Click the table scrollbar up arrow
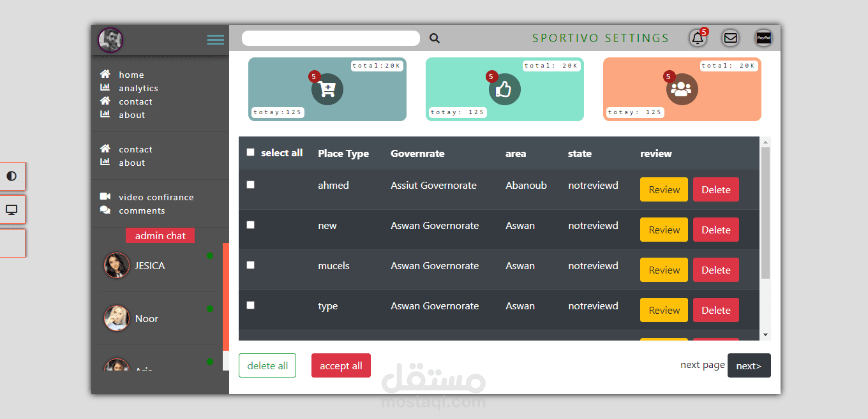 click(x=766, y=142)
